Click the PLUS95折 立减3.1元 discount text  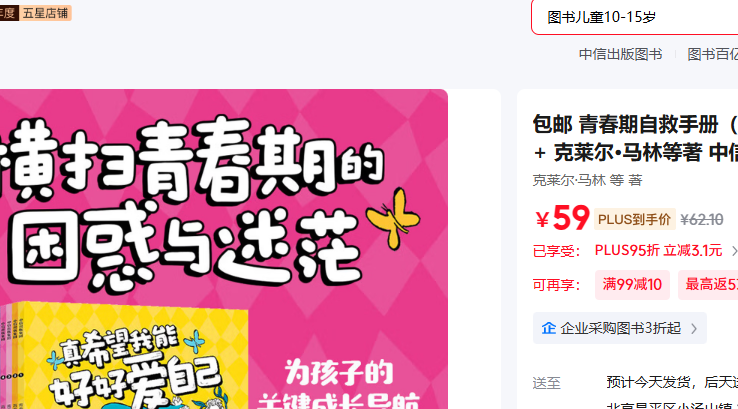coord(658,250)
